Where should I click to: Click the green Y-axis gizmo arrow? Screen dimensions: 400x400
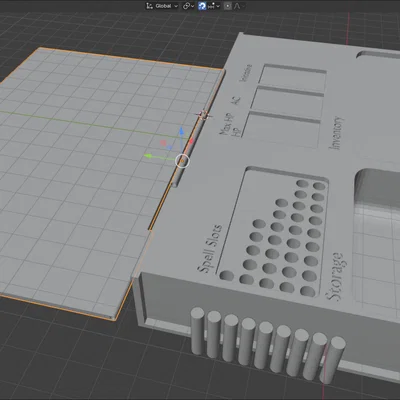pos(148,156)
